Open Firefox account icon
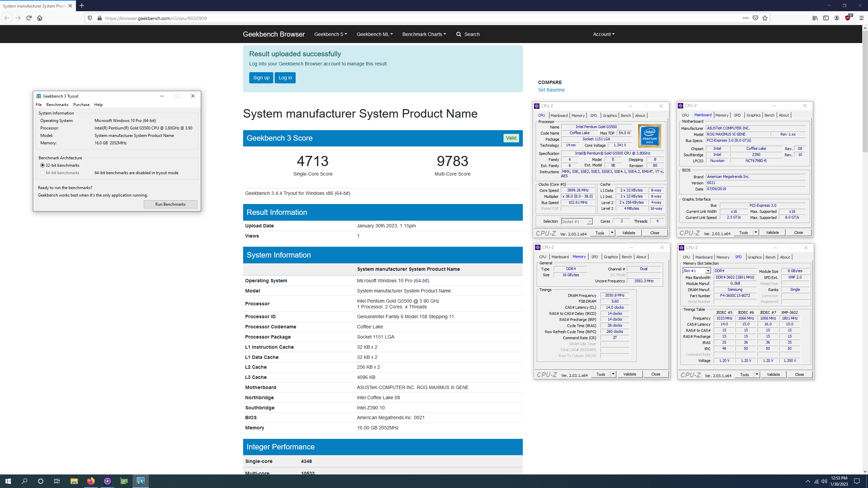This screenshot has height=488, width=868. click(837, 18)
